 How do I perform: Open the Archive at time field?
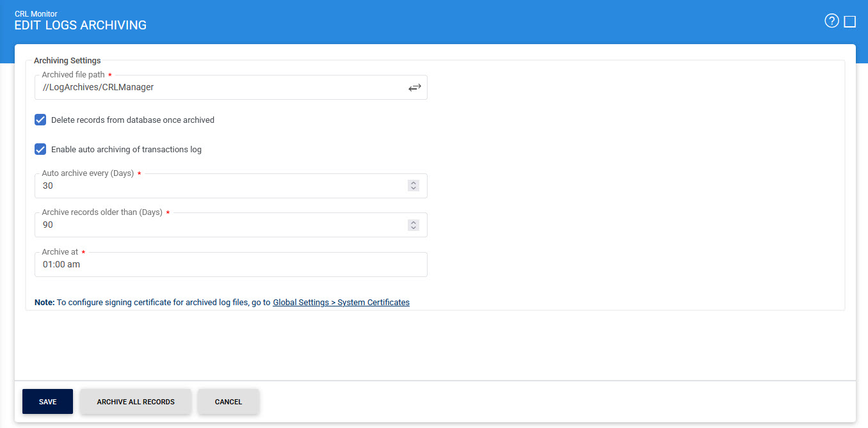[230, 264]
